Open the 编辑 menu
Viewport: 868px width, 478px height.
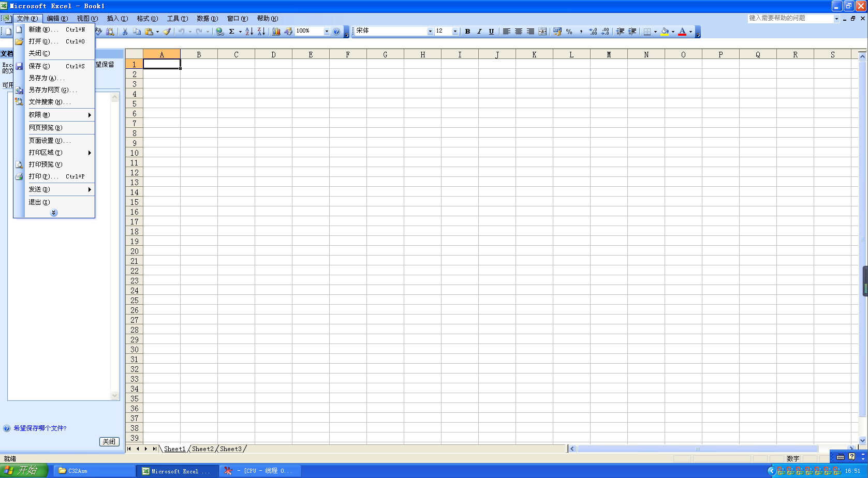pyautogui.click(x=57, y=19)
